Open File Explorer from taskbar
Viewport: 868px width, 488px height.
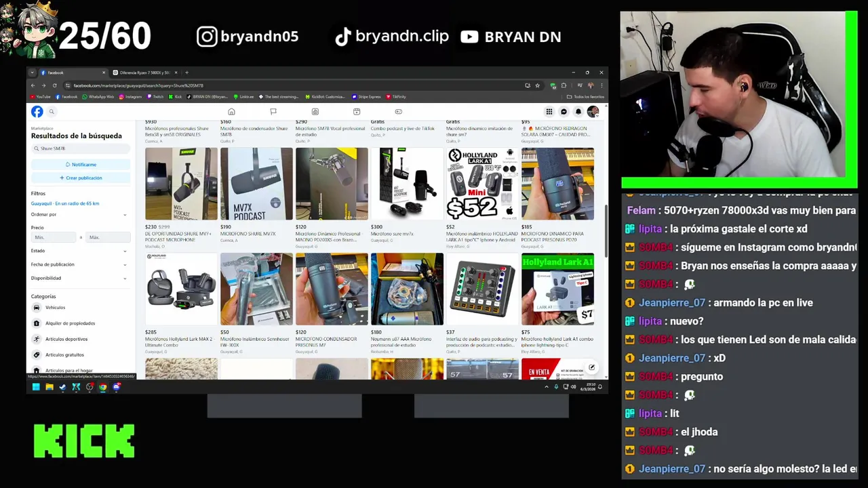[50, 387]
